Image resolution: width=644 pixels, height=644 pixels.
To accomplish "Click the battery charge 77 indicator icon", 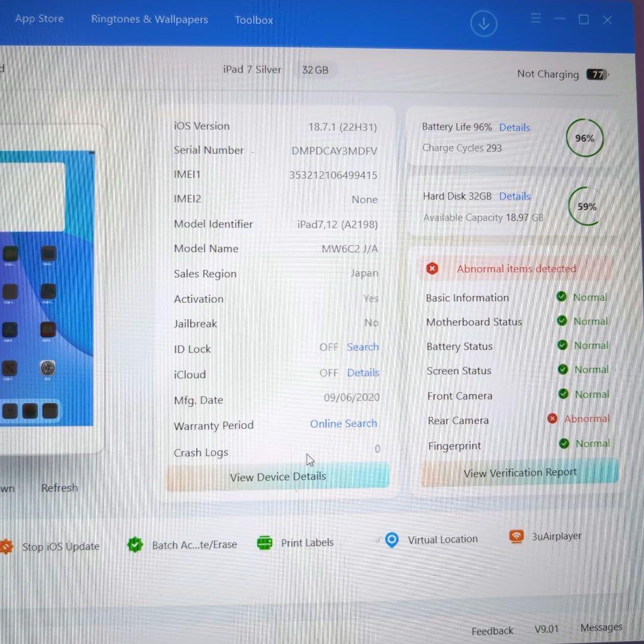I will pos(597,75).
